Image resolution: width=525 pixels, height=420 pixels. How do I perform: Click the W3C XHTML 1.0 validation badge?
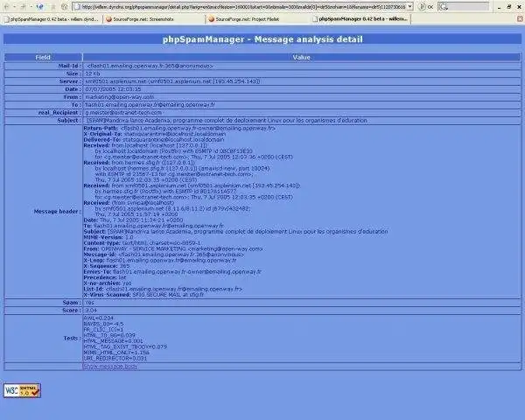click(x=22, y=390)
